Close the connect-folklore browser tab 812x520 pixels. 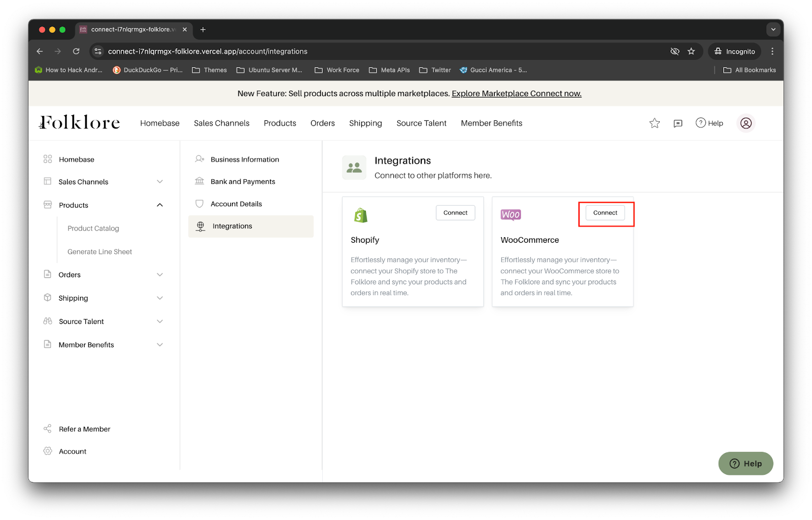185,29
